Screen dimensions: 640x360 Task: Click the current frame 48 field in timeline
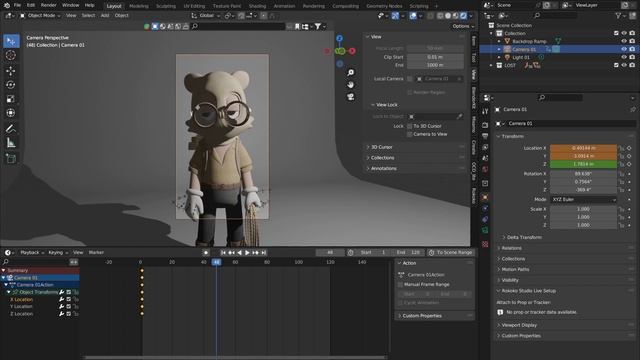click(330, 253)
